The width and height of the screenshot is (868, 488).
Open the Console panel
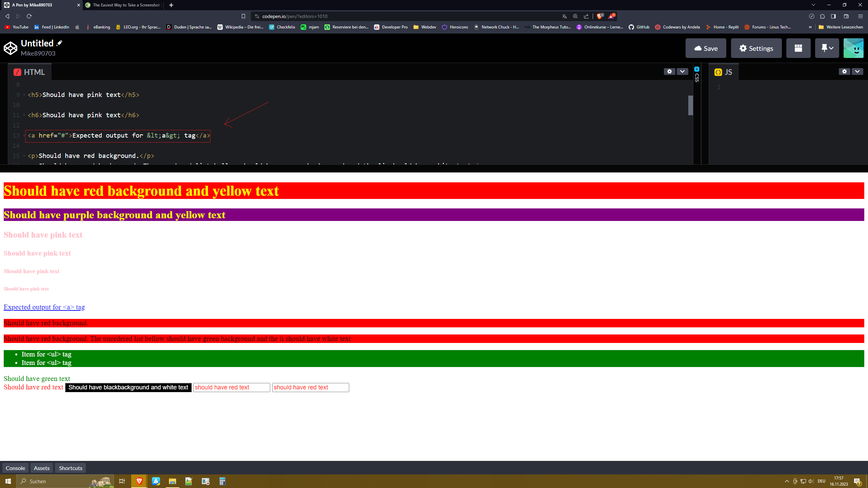point(15,468)
